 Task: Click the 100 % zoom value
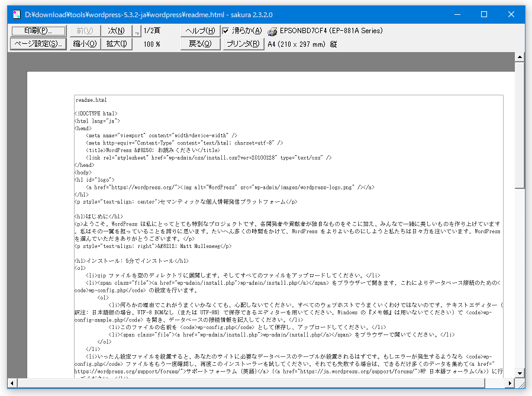pos(151,44)
